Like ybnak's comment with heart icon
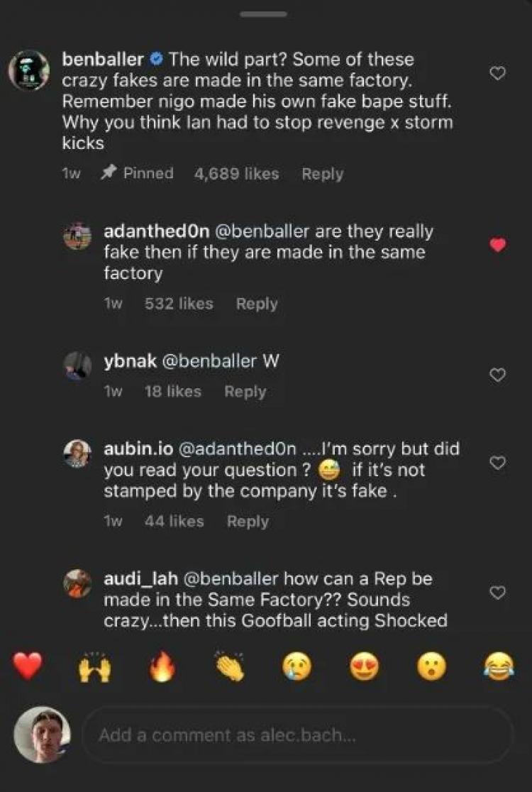The width and height of the screenshot is (532, 792). tap(498, 375)
